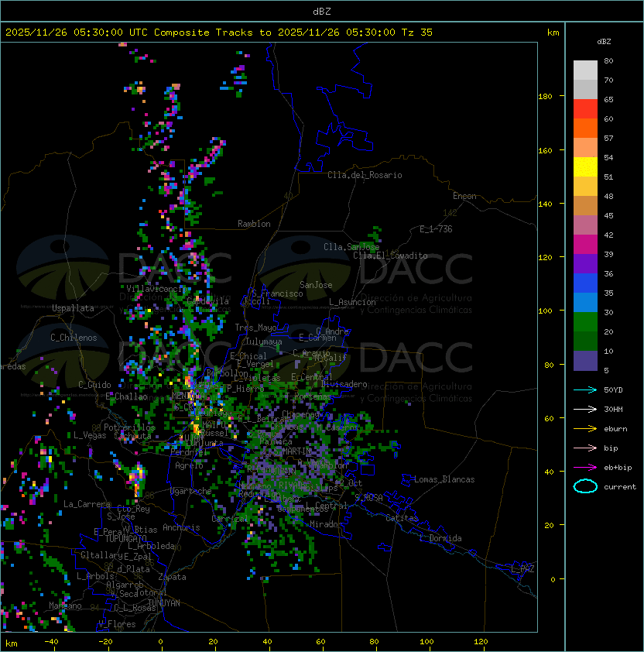Click the 'Tres_Mayo' map label
The image size is (644, 652).
255,328
